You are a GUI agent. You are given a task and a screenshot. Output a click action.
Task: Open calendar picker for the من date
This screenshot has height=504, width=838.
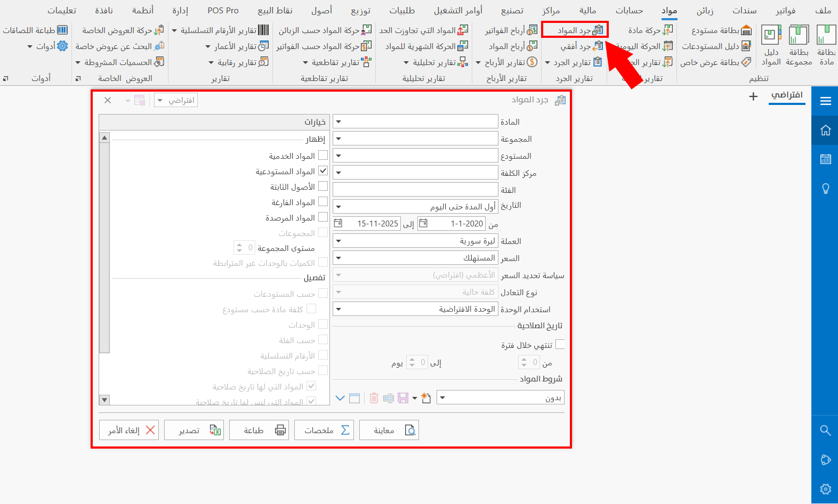pyautogui.click(x=423, y=223)
